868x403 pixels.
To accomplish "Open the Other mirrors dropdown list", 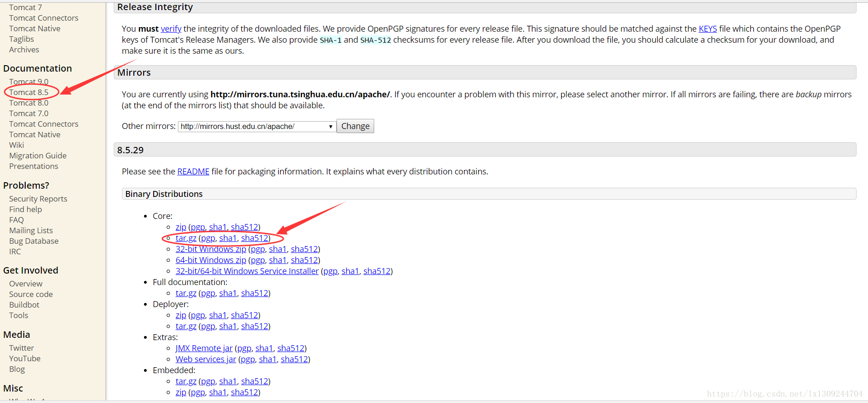I will point(257,126).
